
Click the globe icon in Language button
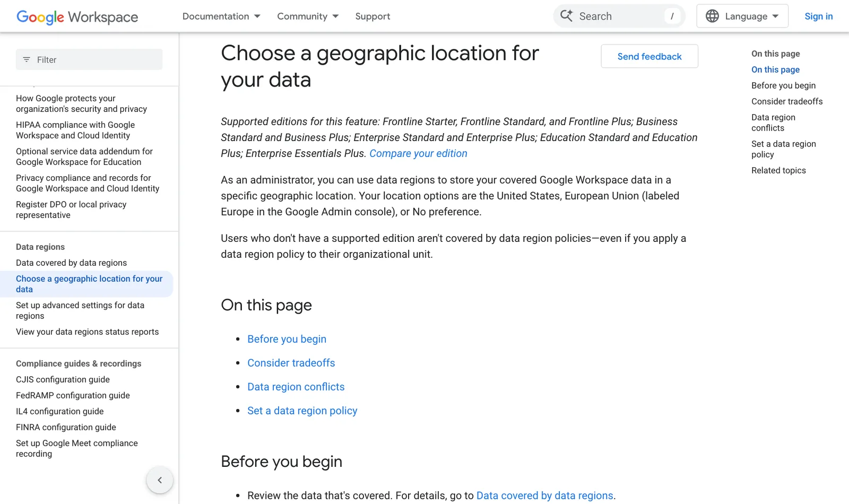712,16
